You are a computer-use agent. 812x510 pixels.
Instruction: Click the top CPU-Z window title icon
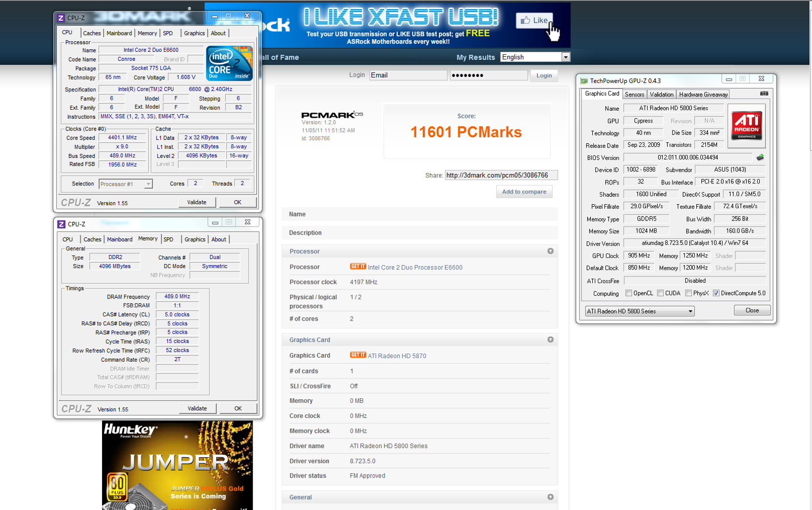pos(61,18)
